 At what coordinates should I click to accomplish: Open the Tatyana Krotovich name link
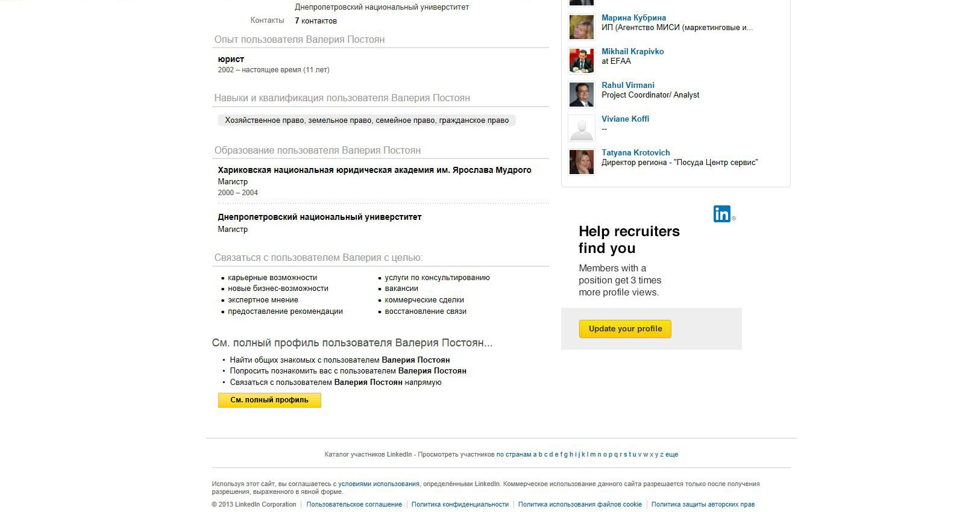pyautogui.click(x=635, y=153)
